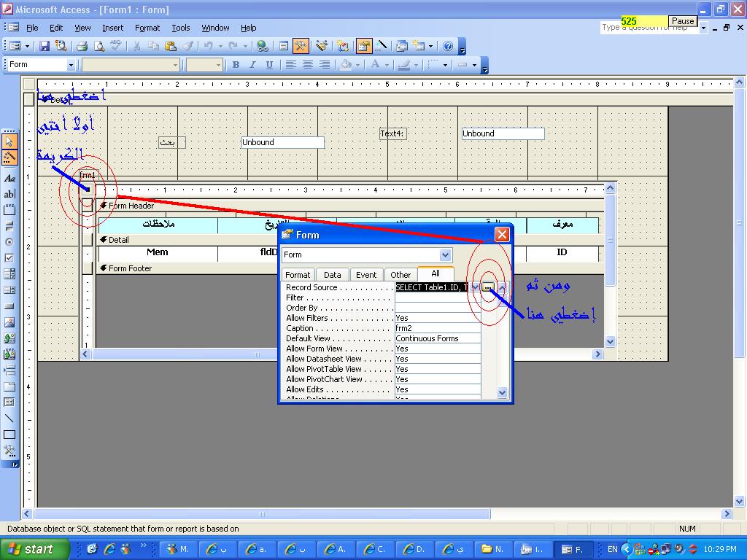Select the Text Box tool in toolbox
This screenshot has width=747, height=560.
point(9,194)
